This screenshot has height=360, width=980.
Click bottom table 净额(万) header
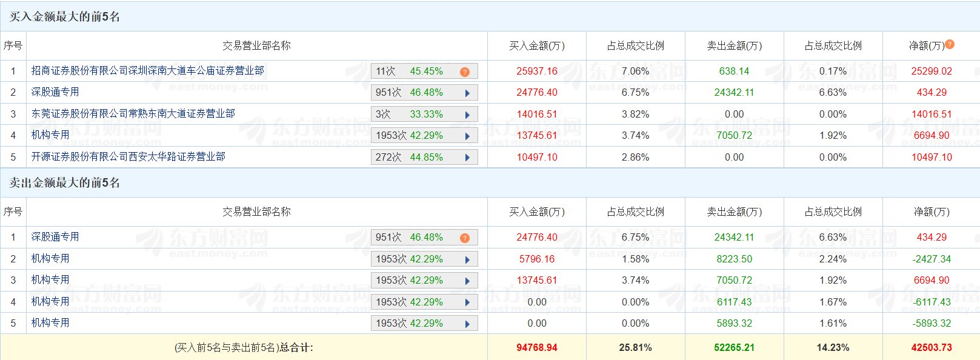click(x=932, y=212)
